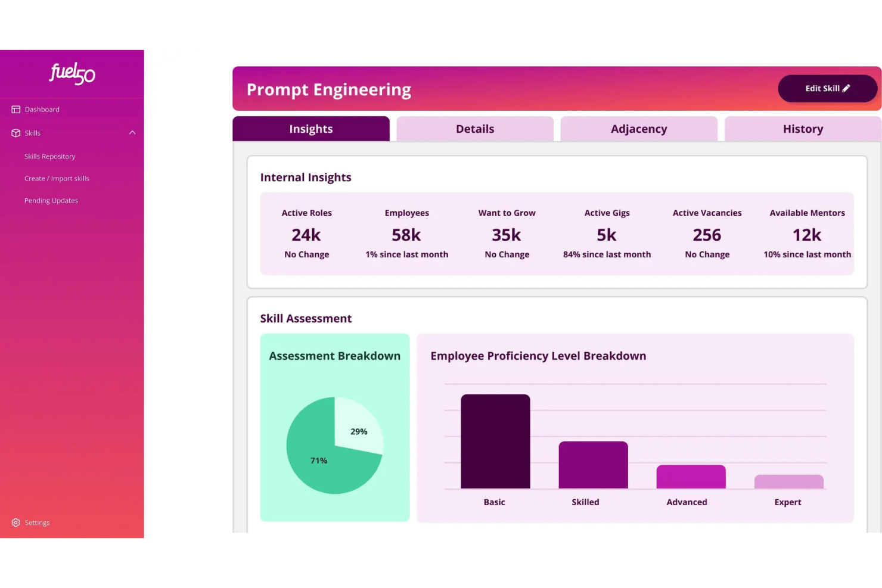The width and height of the screenshot is (882, 588).
Task: Click 'No Change' under Active Vacancies
Action: click(707, 254)
